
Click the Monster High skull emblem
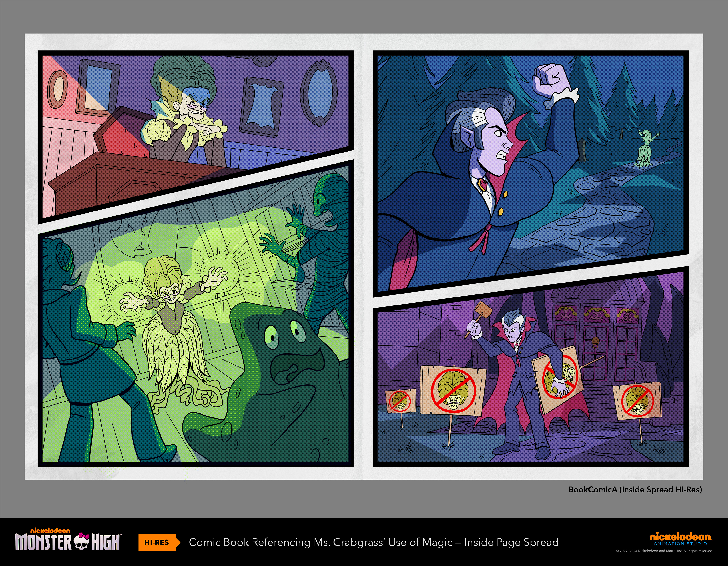[82, 541]
